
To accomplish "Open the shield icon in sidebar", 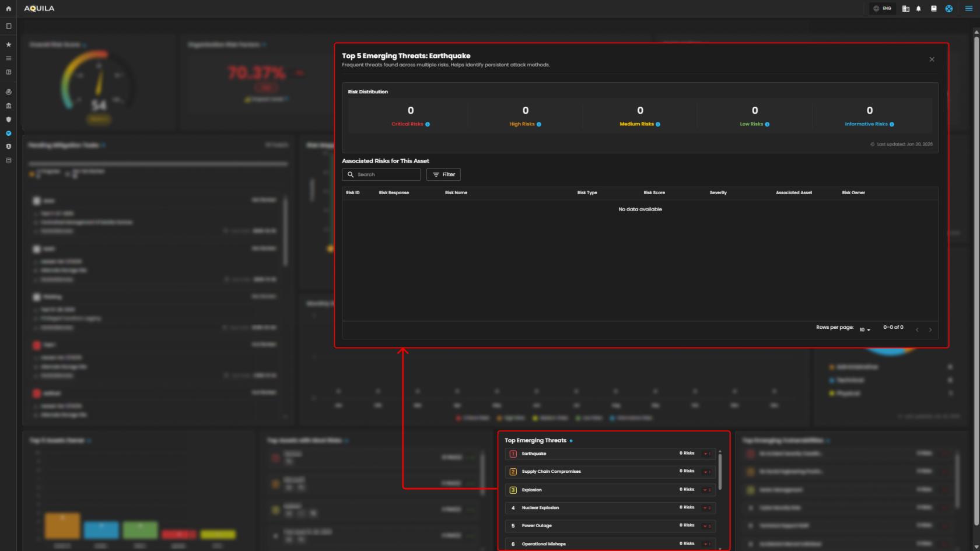I will coord(8,120).
